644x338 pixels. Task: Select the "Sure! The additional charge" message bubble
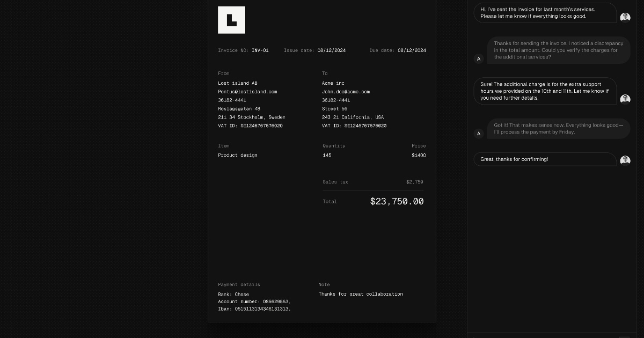coord(545,91)
